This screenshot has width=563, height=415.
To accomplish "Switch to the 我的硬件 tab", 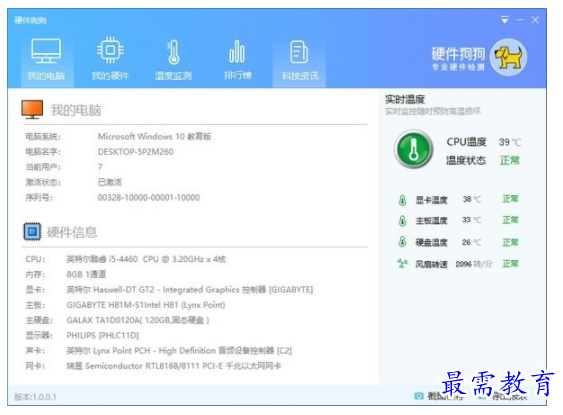I will [110, 60].
